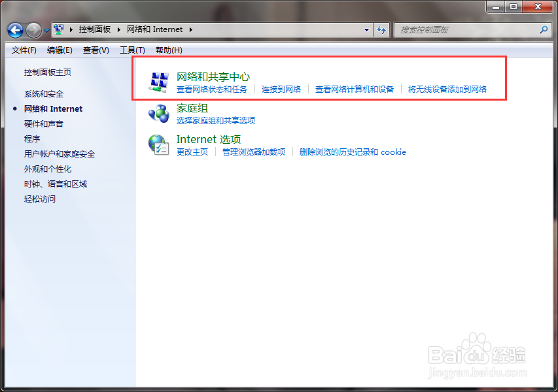Open the 查看(V) menu
Viewport: 558px width, 392px height.
pos(96,50)
